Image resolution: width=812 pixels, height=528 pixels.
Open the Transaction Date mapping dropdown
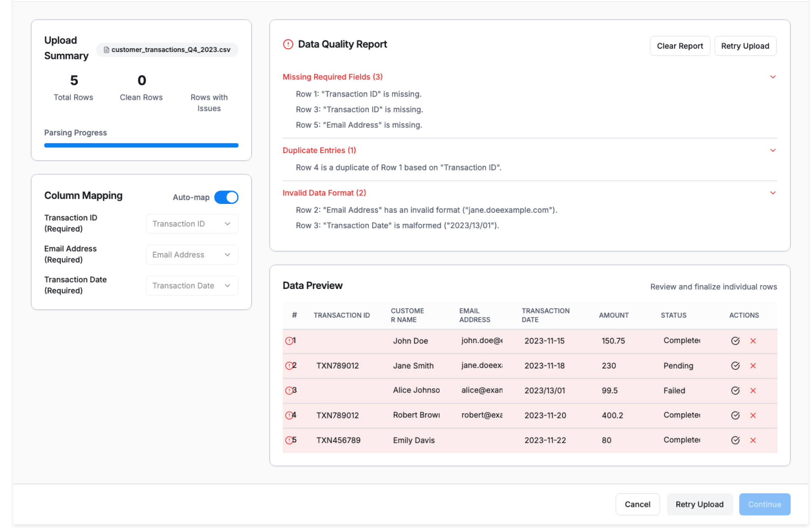(192, 286)
